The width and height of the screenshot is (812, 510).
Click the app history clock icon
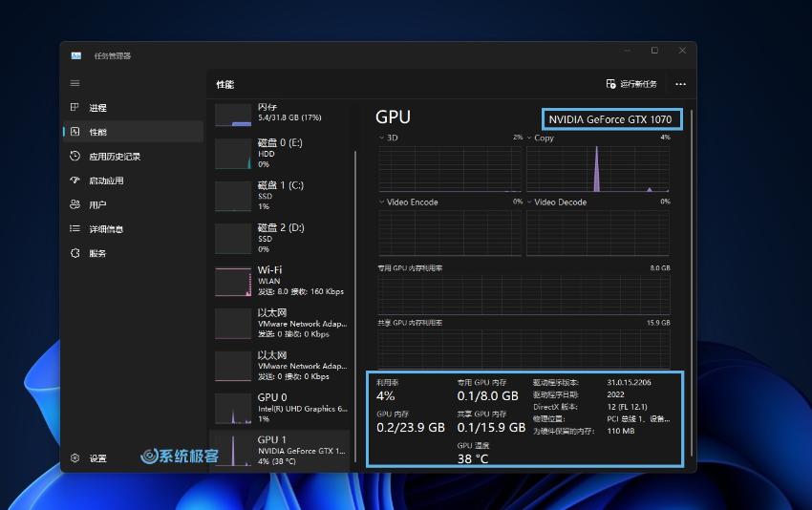pos(75,156)
